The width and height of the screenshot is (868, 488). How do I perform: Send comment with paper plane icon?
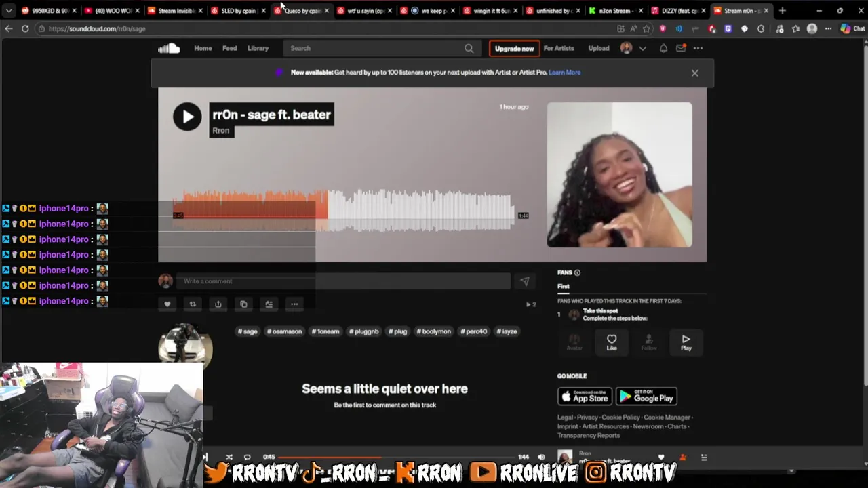[x=524, y=281]
